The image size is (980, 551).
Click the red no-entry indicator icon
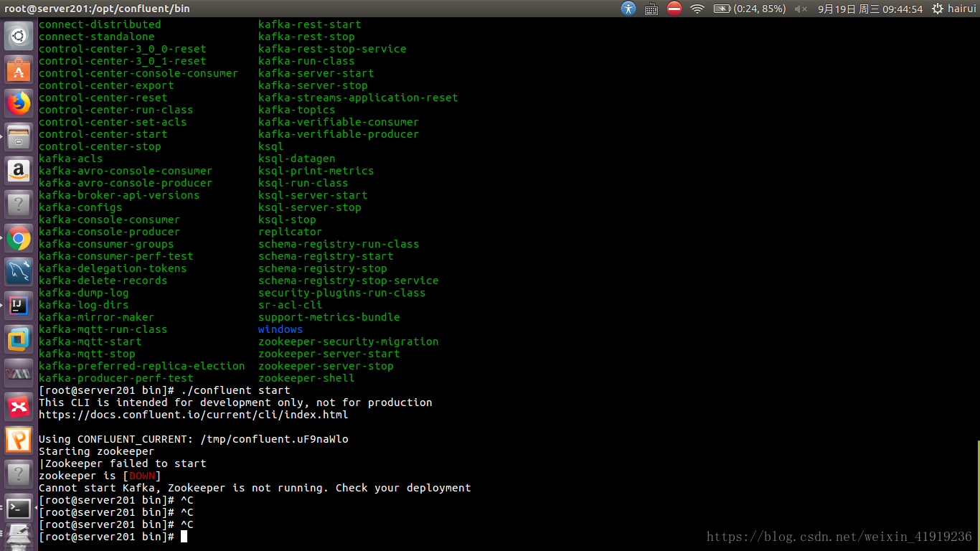pyautogui.click(x=674, y=9)
